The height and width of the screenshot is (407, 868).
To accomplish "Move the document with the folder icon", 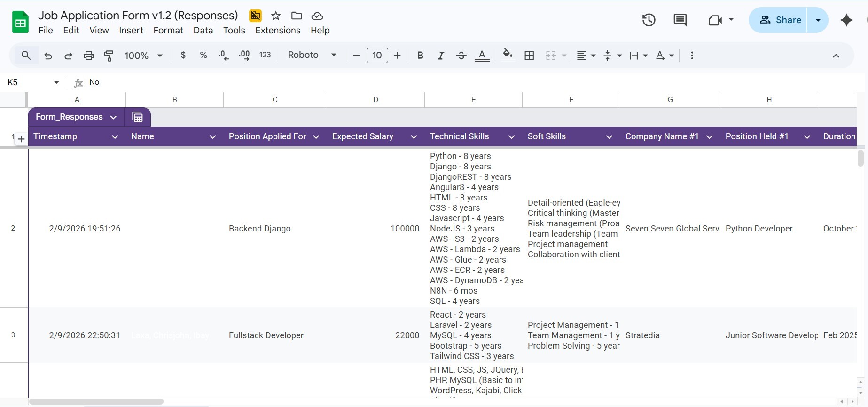I will 297,16.
